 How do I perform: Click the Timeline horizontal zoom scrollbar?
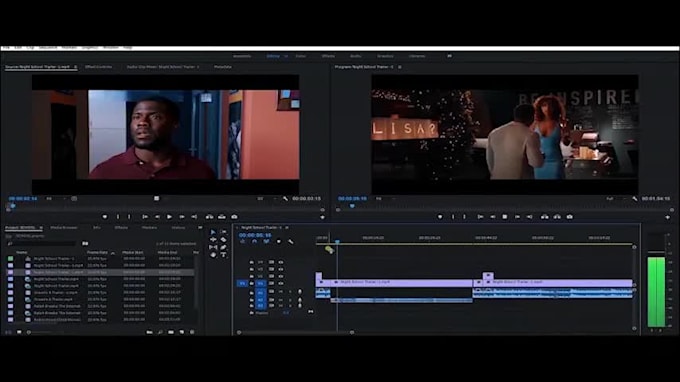tap(295, 332)
